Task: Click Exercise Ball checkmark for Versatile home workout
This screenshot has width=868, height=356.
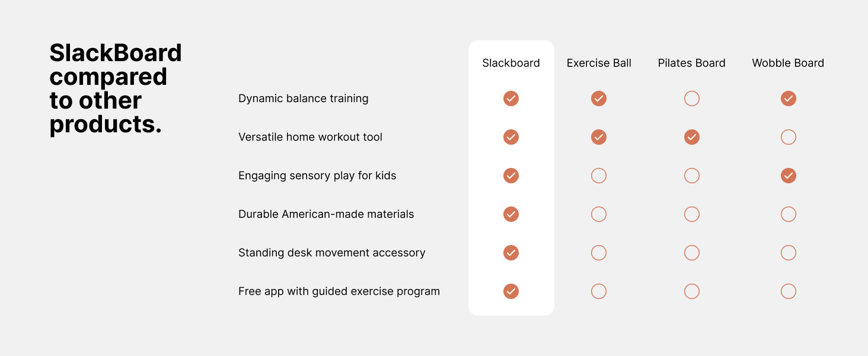Action: coord(599,137)
